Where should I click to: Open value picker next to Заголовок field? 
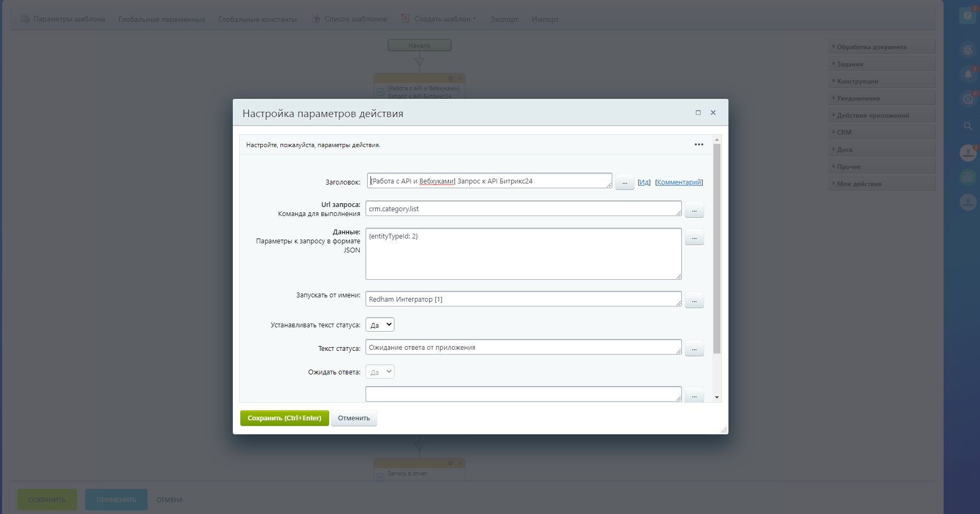point(624,182)
